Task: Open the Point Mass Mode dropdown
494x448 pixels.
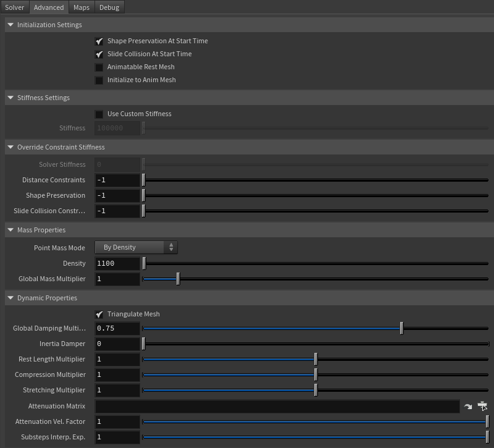Action: pyautogui.click(x=136, y=247)
